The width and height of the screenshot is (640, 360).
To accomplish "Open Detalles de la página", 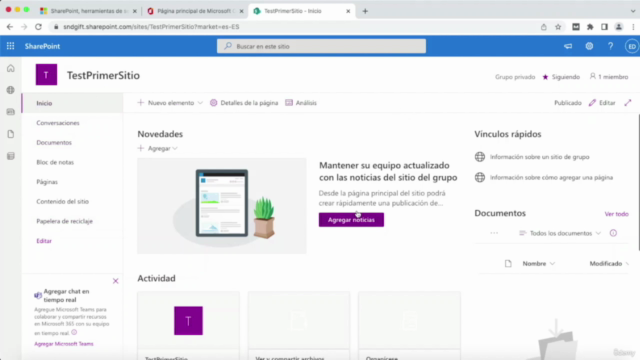I will (x=244, y=103).
